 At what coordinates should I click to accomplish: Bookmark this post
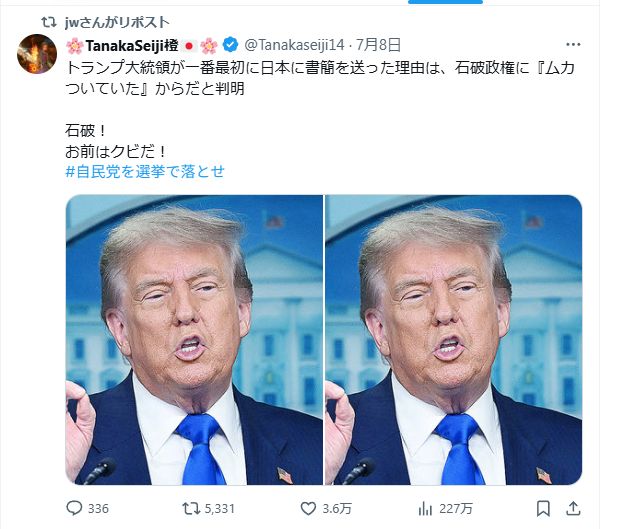click(543, 509)
